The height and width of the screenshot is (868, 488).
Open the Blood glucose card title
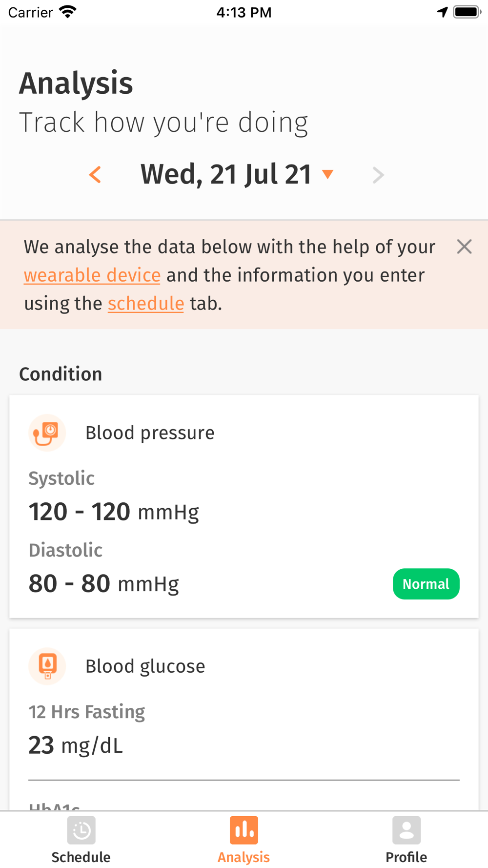tap(145, 666)
